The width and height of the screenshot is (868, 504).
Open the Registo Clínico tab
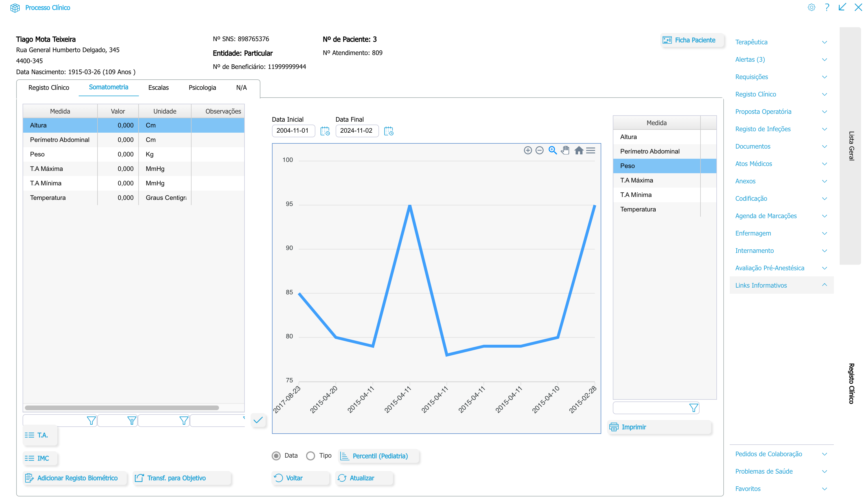[x=49, y=87]
